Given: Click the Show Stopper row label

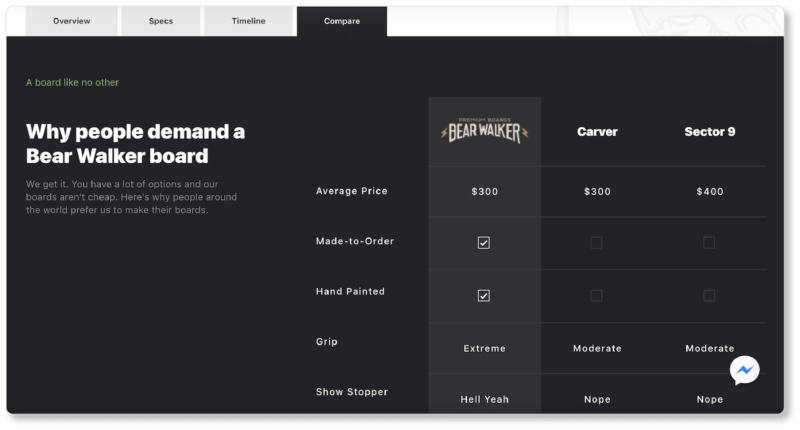Looking at the screenshot, I should tap(351, 392).
